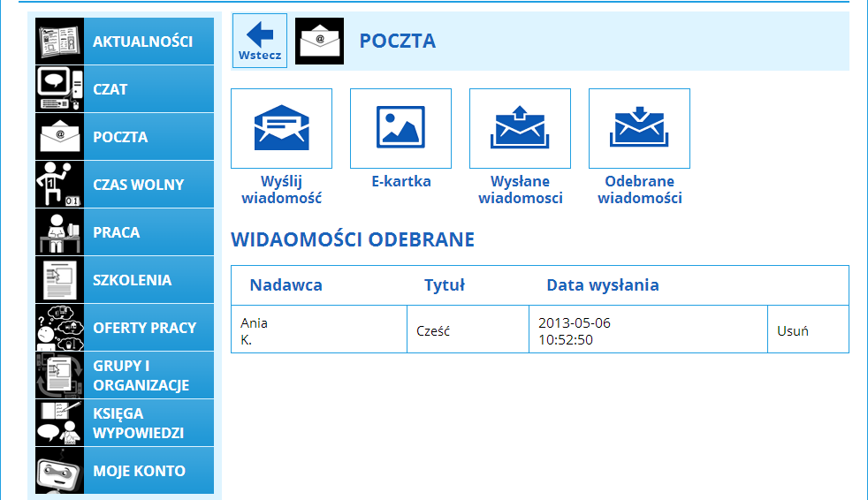Select the POCZTA sidebar menu label
This screenshot has width=868, height=500.
coord(120,137)
